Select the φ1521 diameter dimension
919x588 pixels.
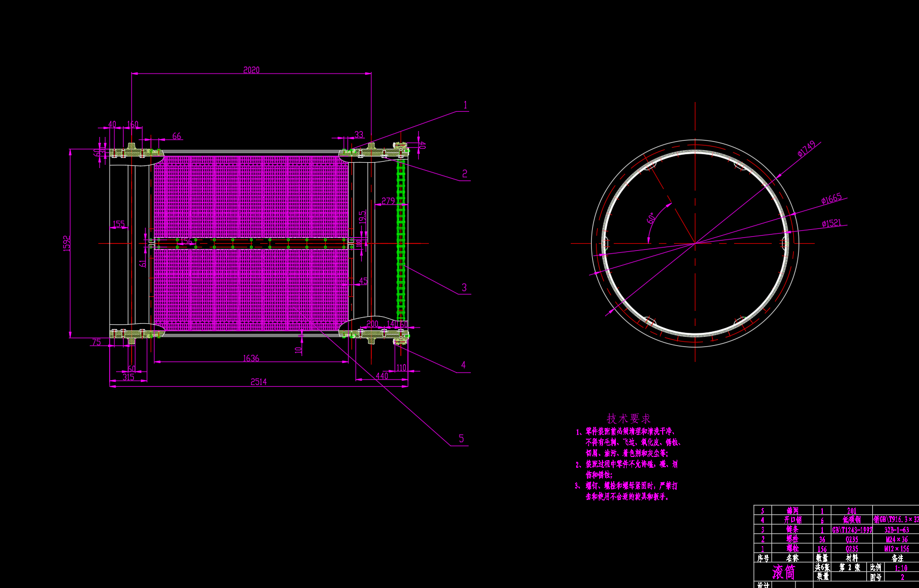pos(831,223)
